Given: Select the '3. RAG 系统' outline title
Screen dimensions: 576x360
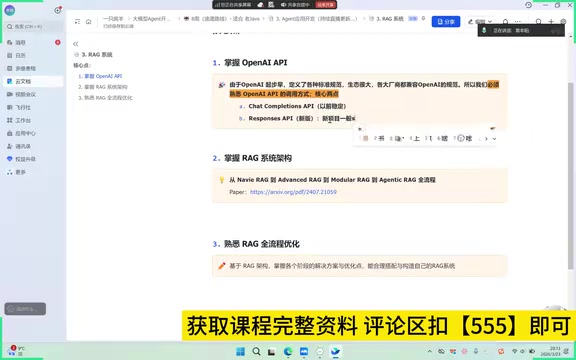Looking at the screenshot, I should 97,54.
